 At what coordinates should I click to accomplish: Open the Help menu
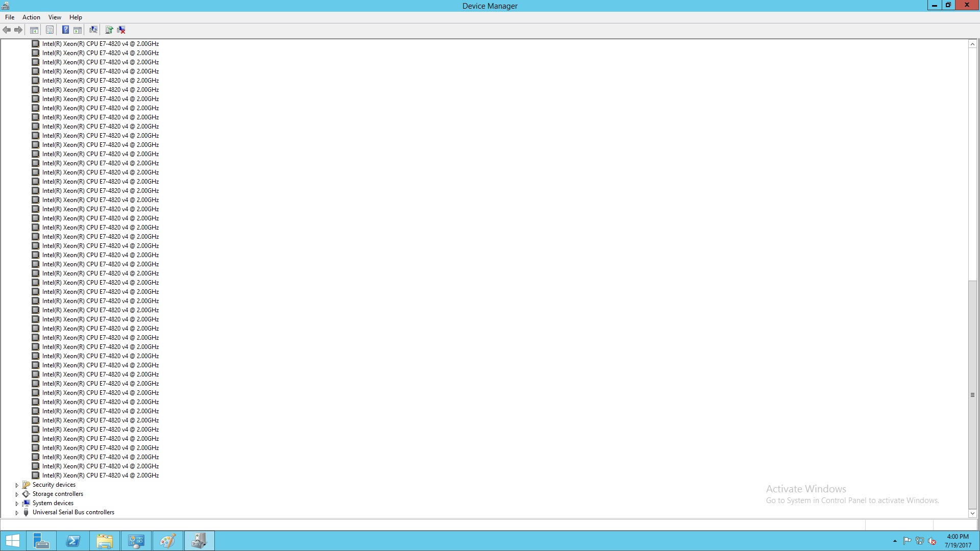76,17
